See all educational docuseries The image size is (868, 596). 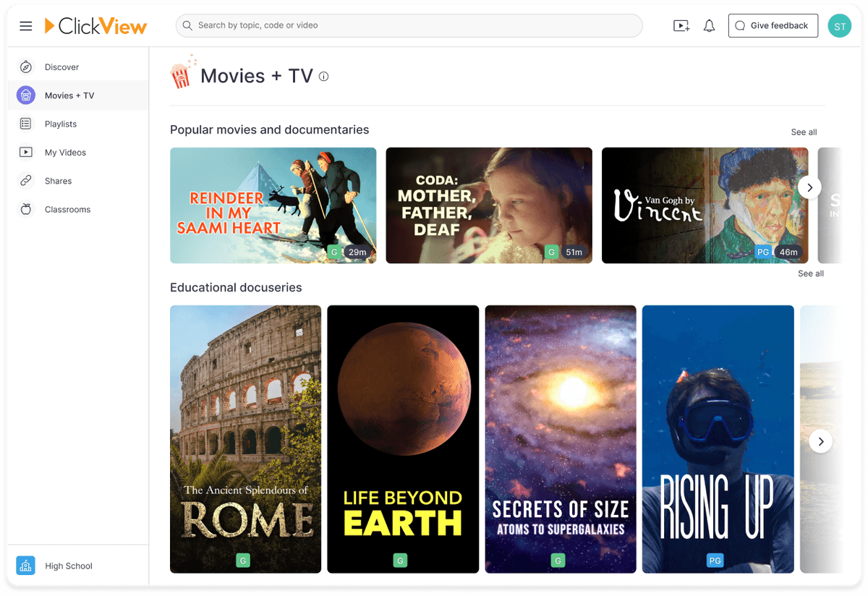pos(810,273)
